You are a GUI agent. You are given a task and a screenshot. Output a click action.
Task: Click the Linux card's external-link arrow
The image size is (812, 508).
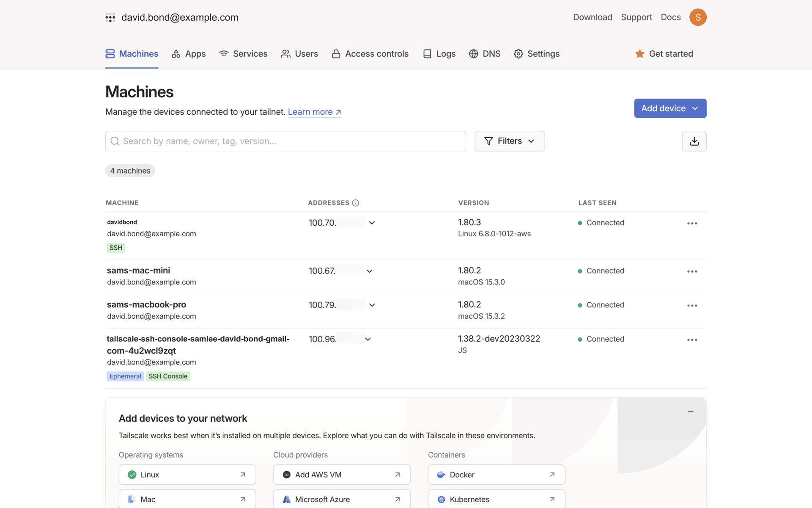point(243,475)
